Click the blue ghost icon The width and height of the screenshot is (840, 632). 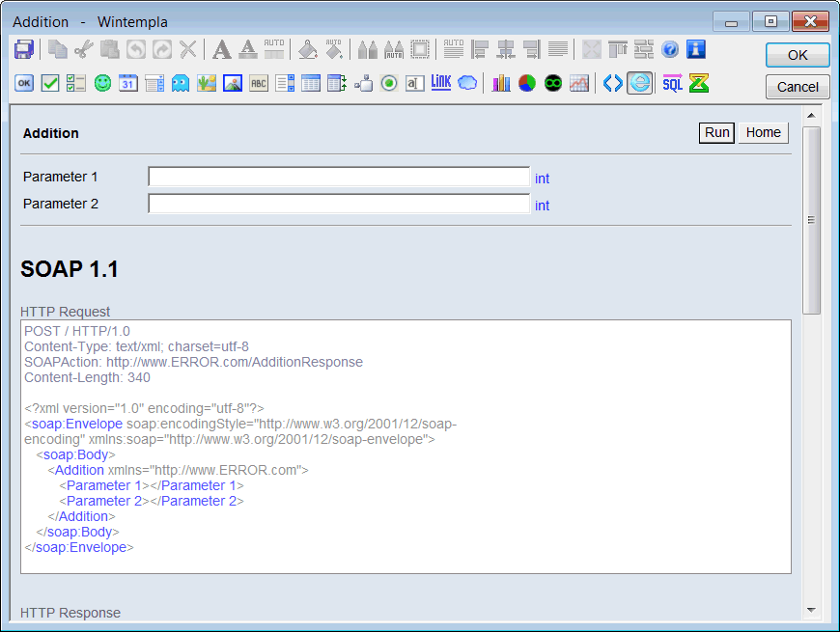click(x=181, y=83)
